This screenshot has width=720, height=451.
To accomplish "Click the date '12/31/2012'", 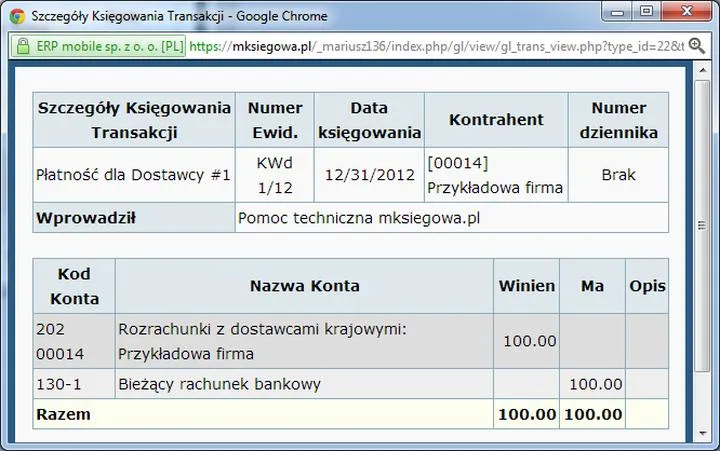I will 370,175.
